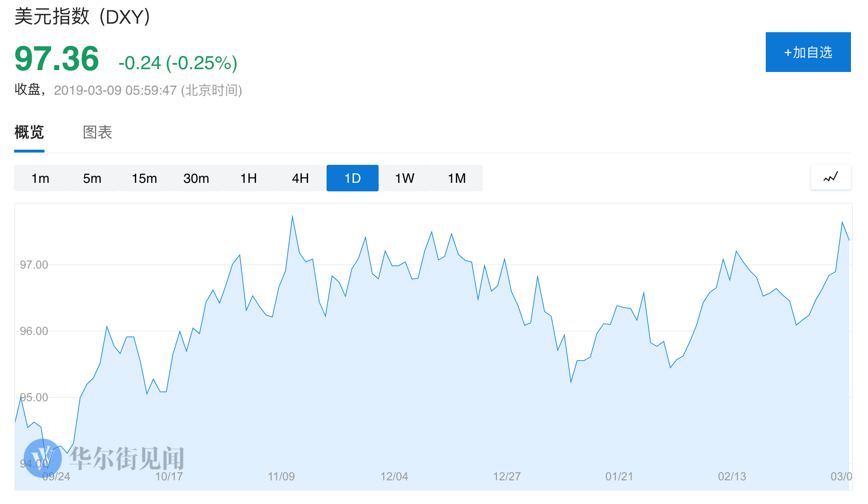Click the +加自选 watchlist button
Screen dimensions: 868x504
click(x=808, y=52)
